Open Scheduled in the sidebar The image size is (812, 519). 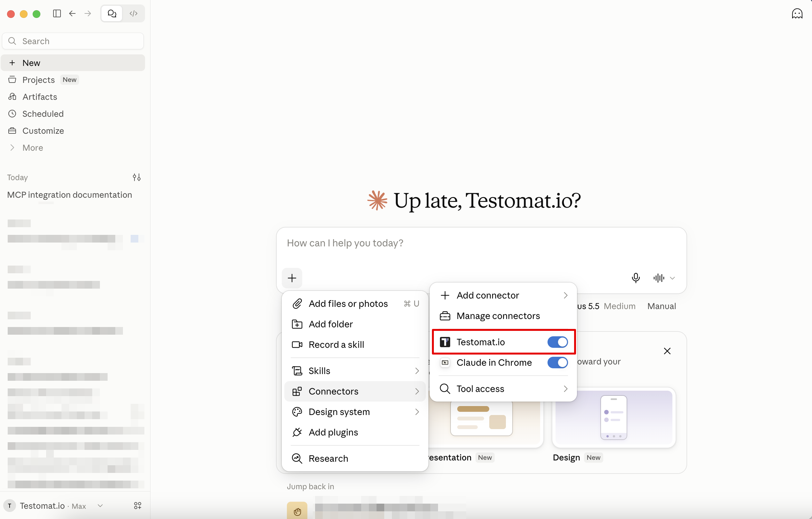point(73,114)
